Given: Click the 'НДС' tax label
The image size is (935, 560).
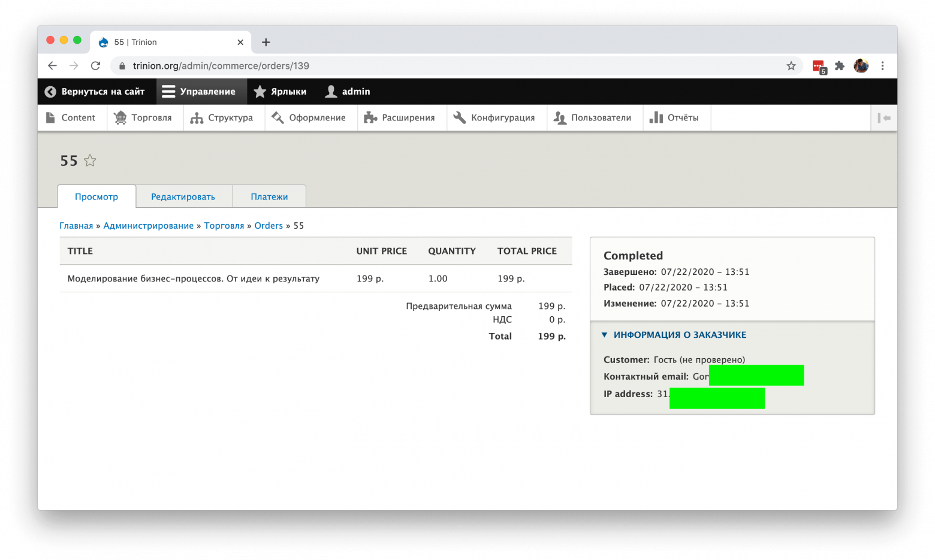Looking at the screenshot, I should click(x=502, y=320).
